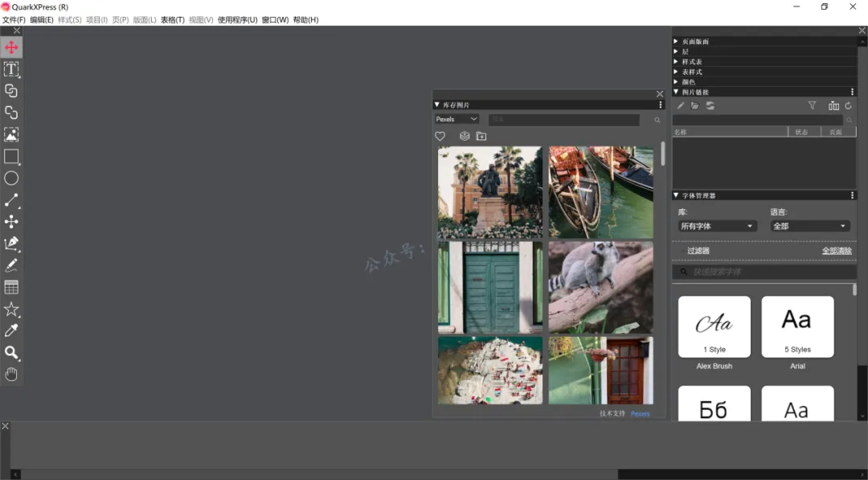The height and width of the screenshot is (480, 868).
Task: Select the Text Content tool
Action: coord(11,69)
